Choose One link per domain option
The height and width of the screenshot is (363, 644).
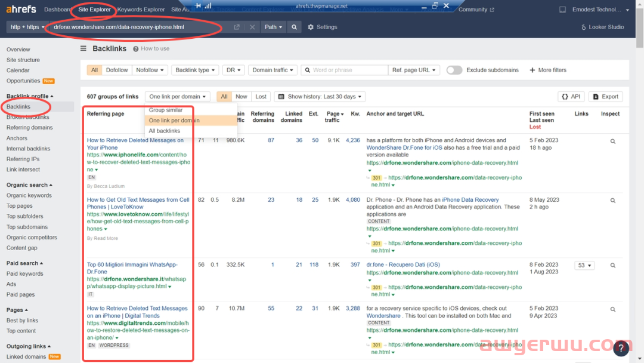[x=191, y=121]
